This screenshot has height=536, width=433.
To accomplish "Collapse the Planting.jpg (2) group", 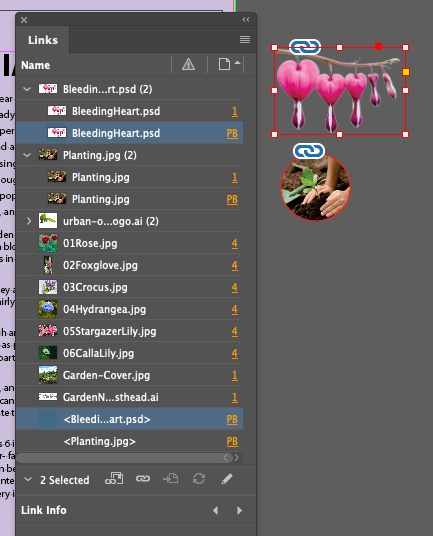I will 27,155.
